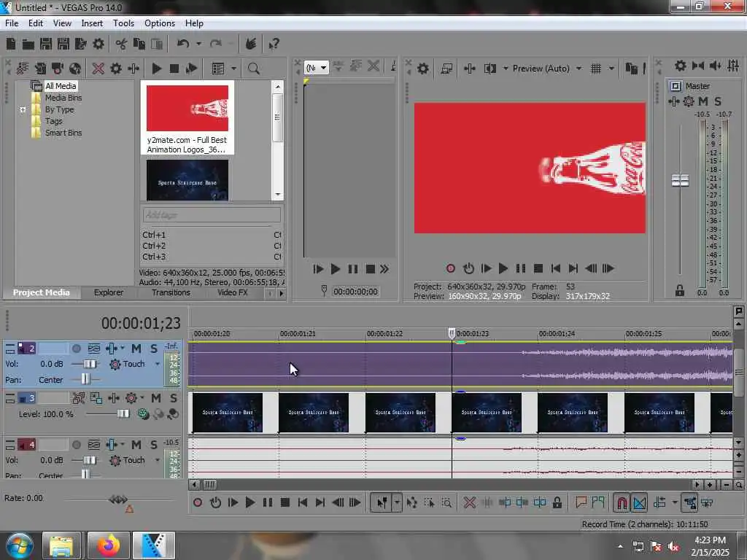Click the Cut scissors icon

point(121,44)
